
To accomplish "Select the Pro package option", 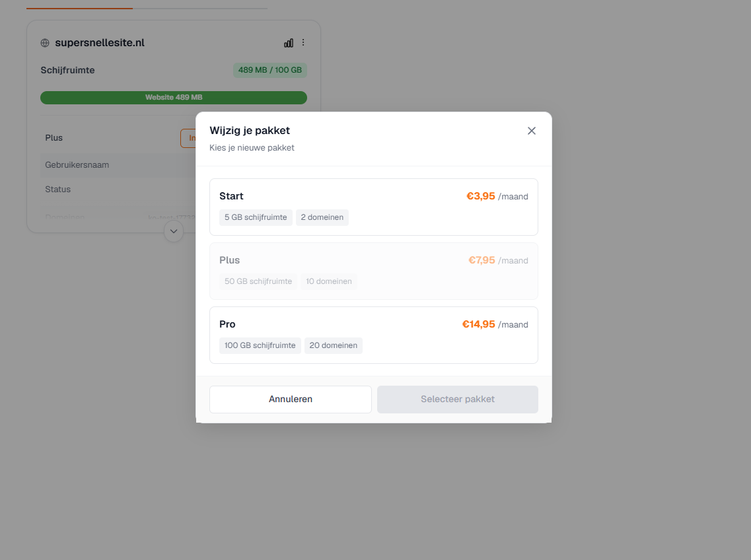I will [x=374, y=335].
